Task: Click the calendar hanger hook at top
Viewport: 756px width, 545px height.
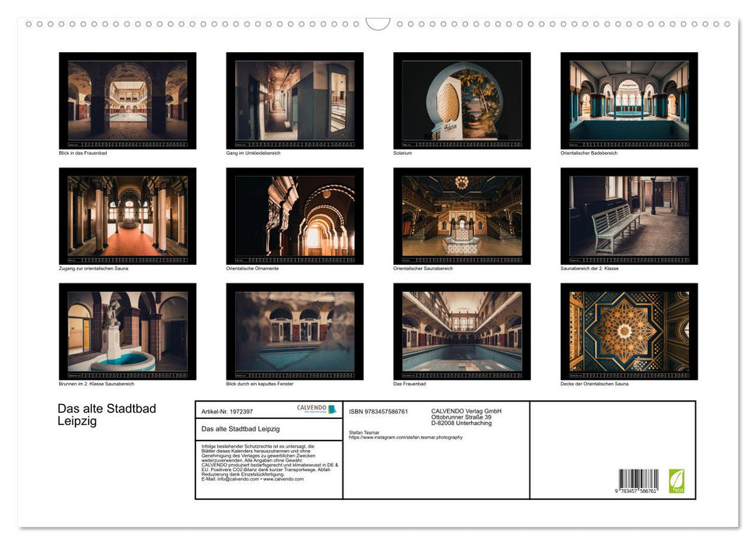Action: coord(378,24)
